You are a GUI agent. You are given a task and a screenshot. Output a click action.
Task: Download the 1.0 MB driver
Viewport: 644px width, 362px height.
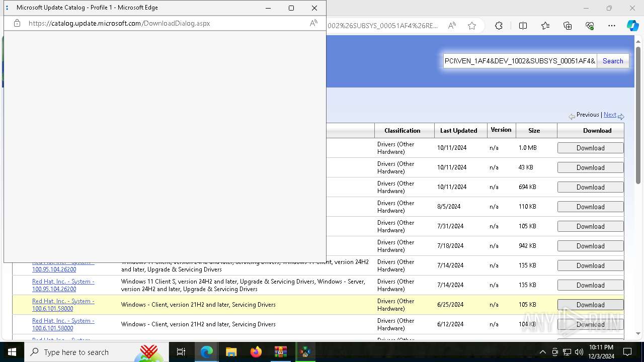tap(590, 148)
